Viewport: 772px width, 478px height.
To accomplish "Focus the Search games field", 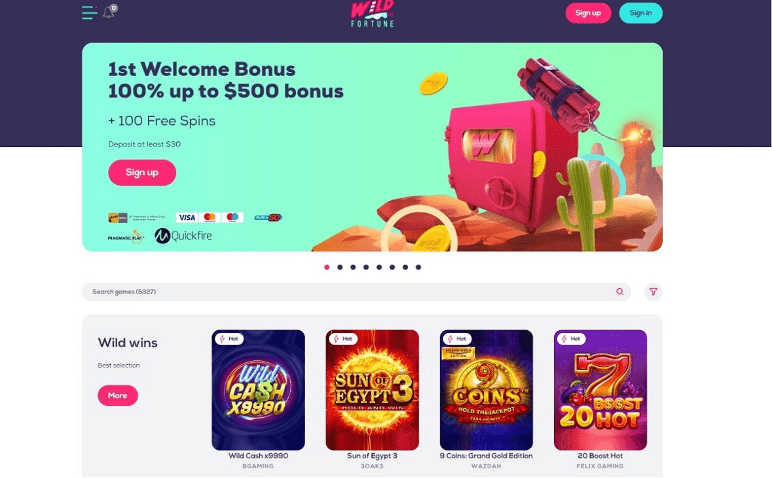I will 356,292.
